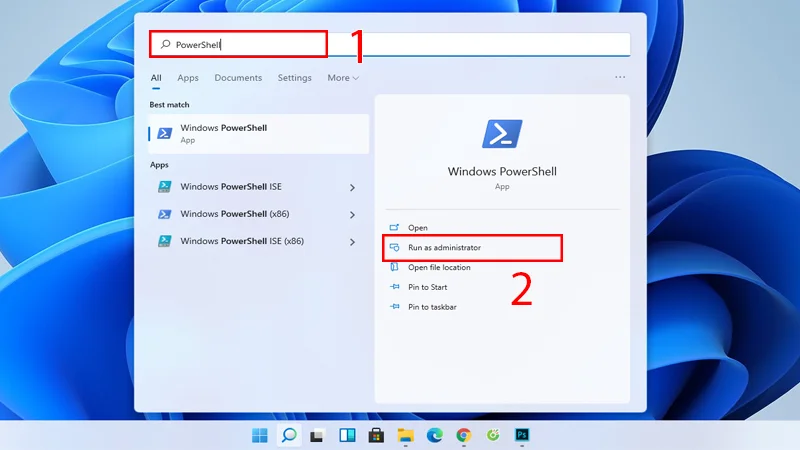Expand Windows PowerShell (x86) chevron arrow
The height and width of the screenshot is (450, 800).
click(352, 215)
